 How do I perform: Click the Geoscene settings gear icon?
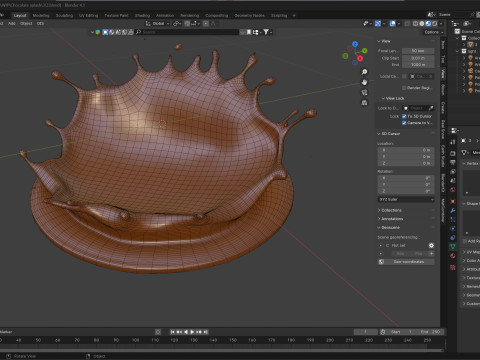point(431,245)
